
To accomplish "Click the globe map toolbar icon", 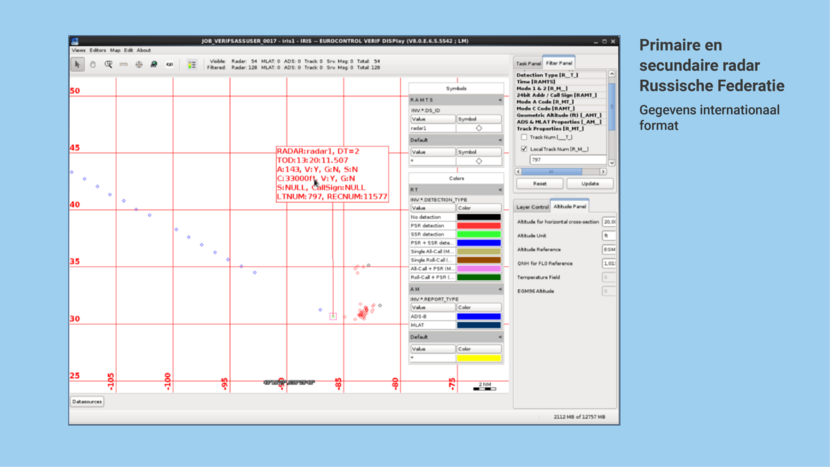I will click(154, 64).
